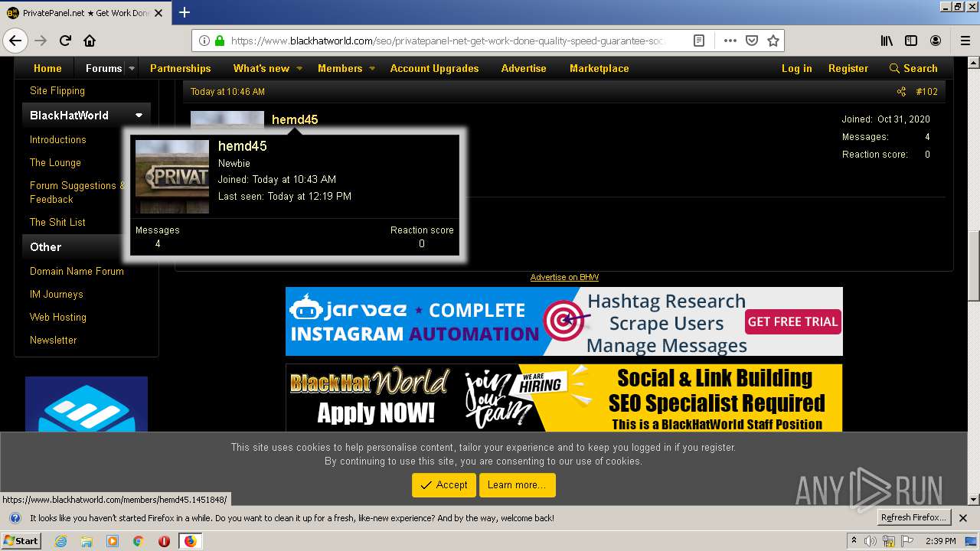
Task: Click the browser forward arrow
Action: coord(41,41)
